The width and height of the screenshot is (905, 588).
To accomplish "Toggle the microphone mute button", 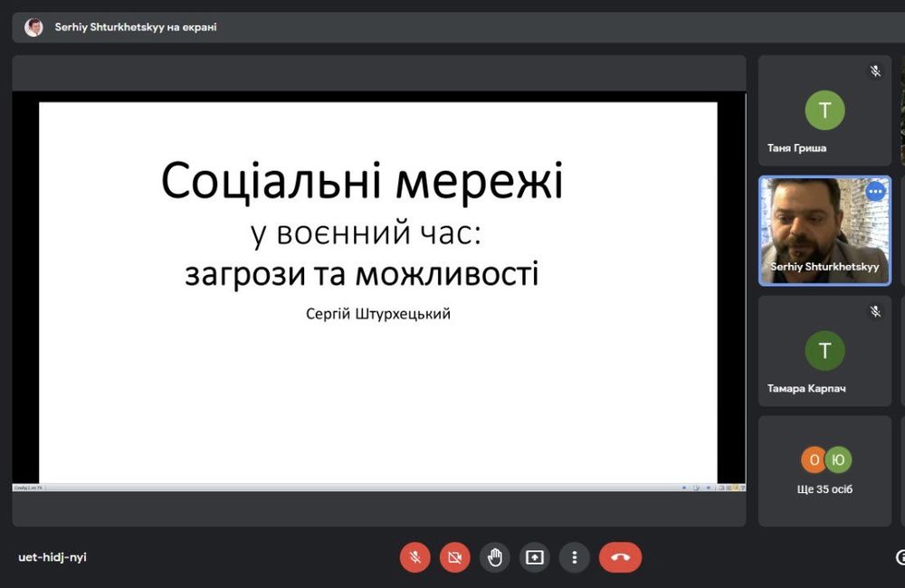I will tap(415, 557).
